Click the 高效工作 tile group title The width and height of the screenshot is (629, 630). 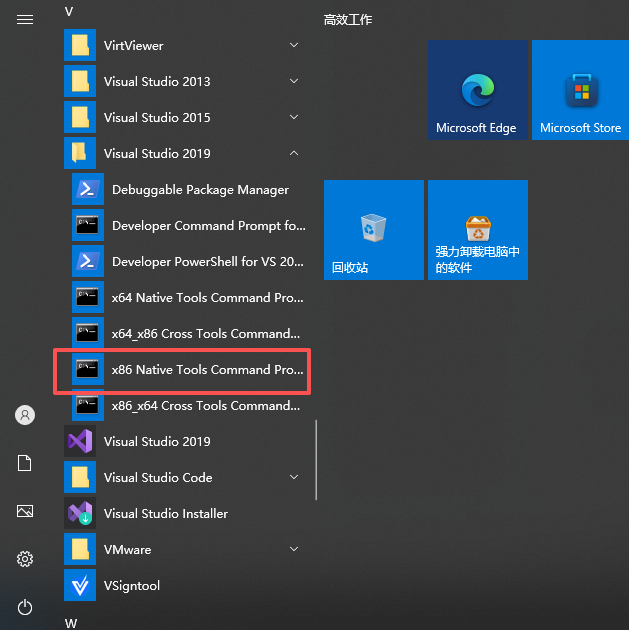point(348,20)
